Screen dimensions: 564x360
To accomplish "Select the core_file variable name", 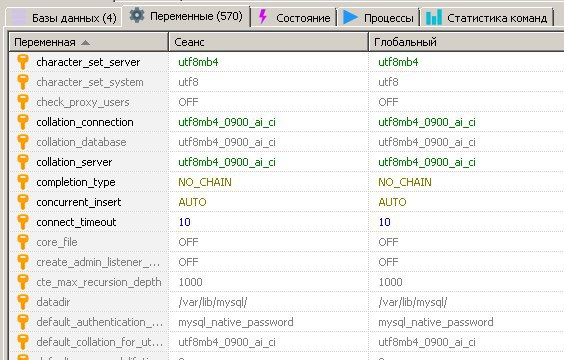I will click(57, 242).
